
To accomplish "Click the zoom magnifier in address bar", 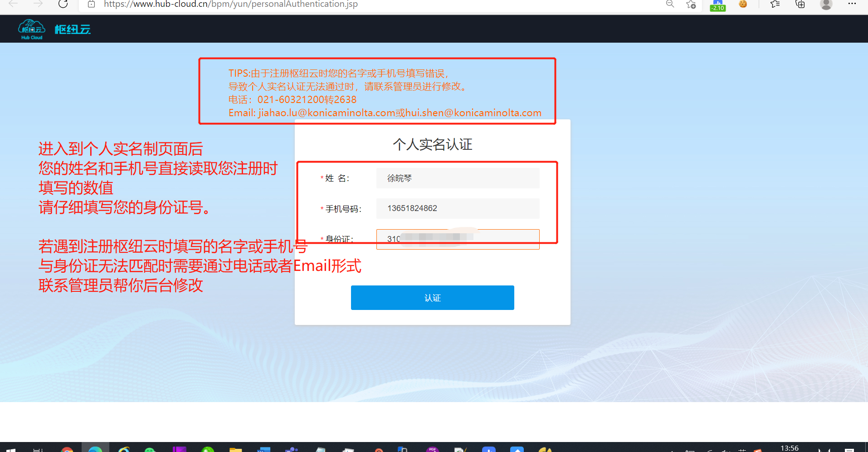I will click(670, 4).
